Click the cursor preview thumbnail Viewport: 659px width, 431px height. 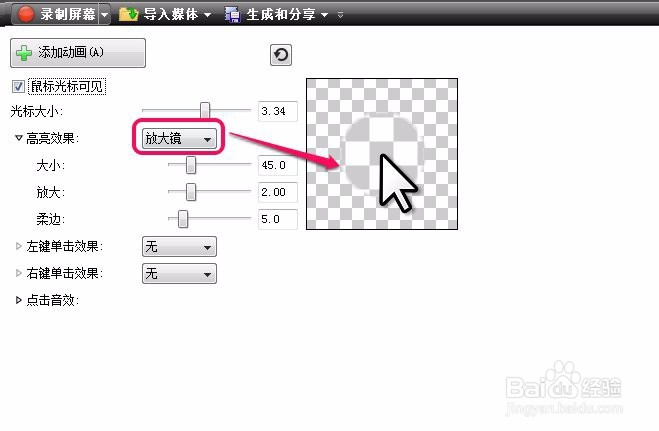pyautogui.click(x=382, y=154)
